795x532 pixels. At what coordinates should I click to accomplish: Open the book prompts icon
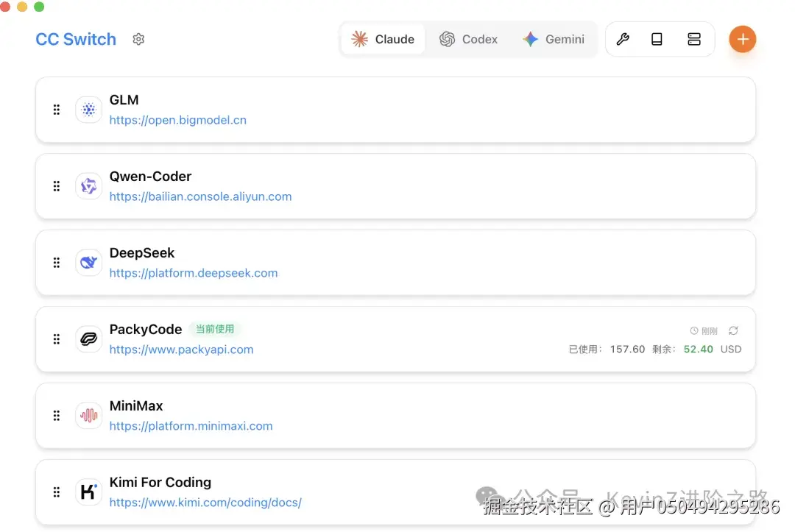(x=657, y=39)
